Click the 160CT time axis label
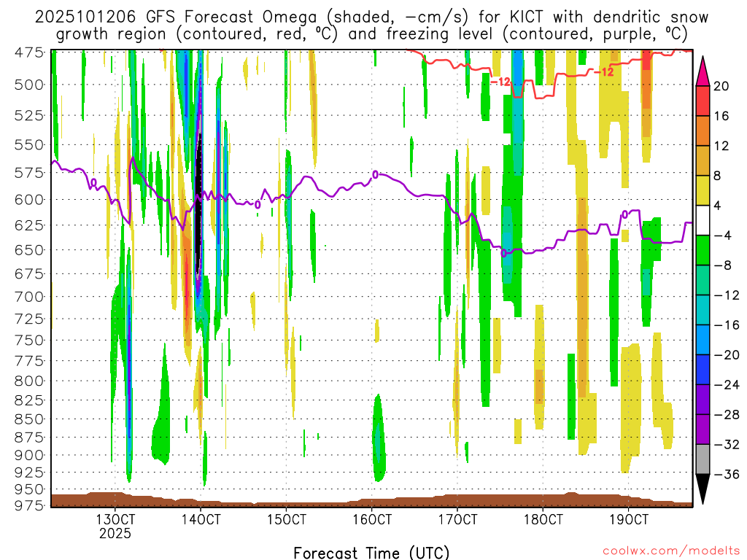747x560 pixels. (372, 518)
